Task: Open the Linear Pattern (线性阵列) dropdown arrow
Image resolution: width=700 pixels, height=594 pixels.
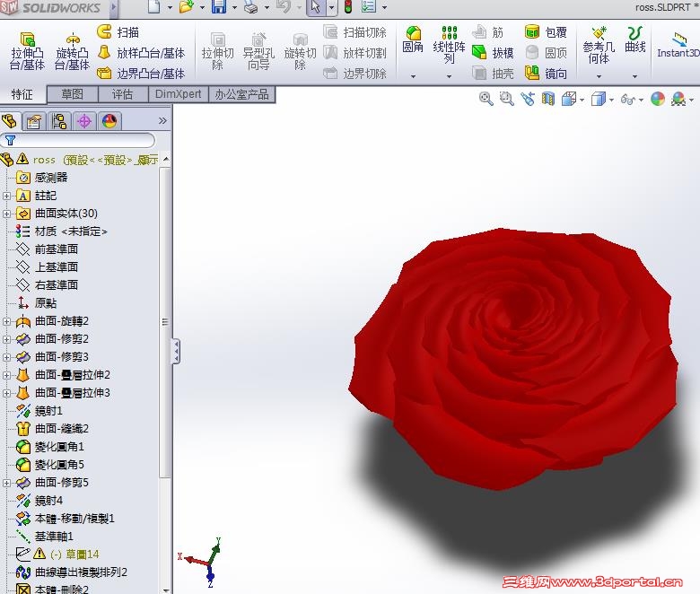Action: coord(449,76)
